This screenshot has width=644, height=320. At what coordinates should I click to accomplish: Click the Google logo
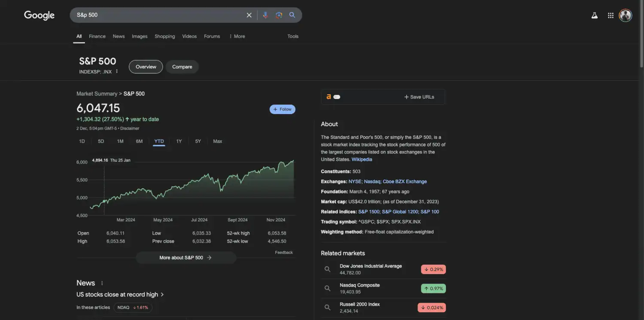tap(39, 15)
